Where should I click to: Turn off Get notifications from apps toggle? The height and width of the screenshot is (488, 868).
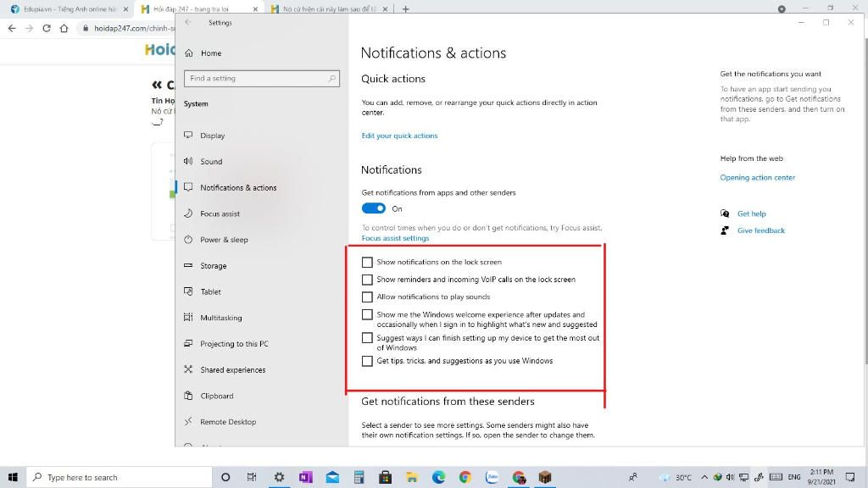click(x=373, y=208)
